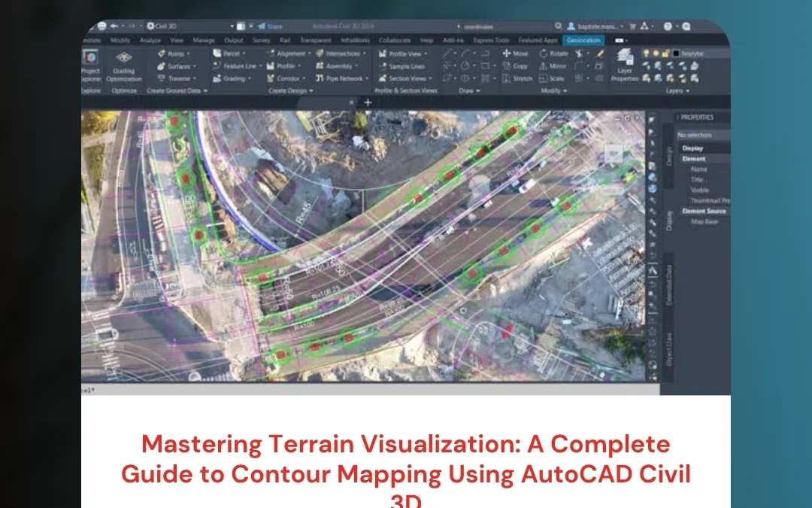Close the current drawing tab
The image size is (812, 508).
(x=352, y=102)
